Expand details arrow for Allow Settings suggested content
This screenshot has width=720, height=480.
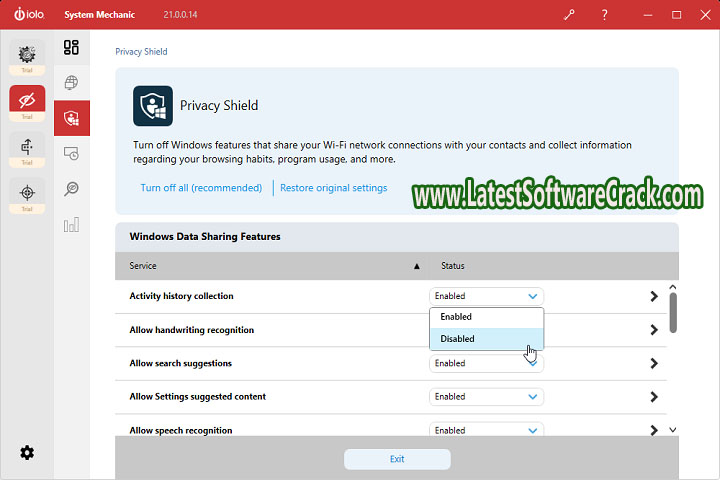coord(654,397)
